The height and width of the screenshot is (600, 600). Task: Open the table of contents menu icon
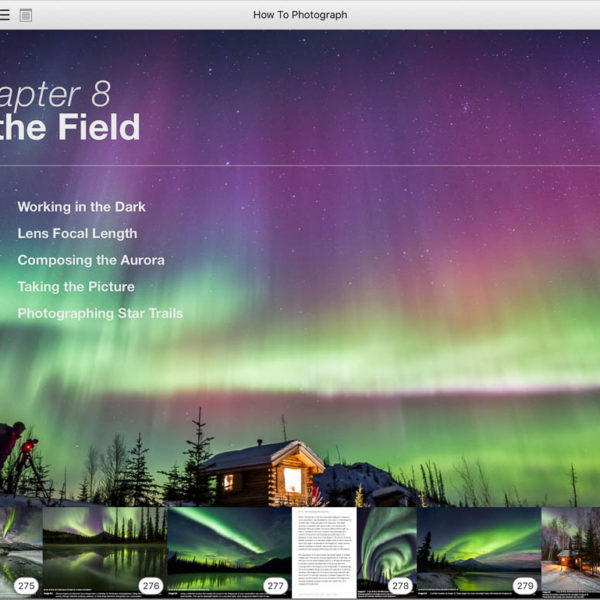(4, 15)
